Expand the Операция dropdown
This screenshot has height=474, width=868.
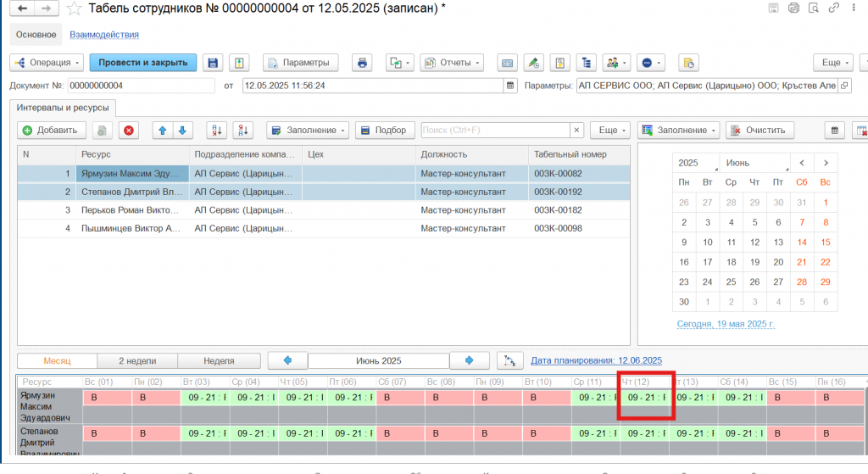click(x=47, y=63)
